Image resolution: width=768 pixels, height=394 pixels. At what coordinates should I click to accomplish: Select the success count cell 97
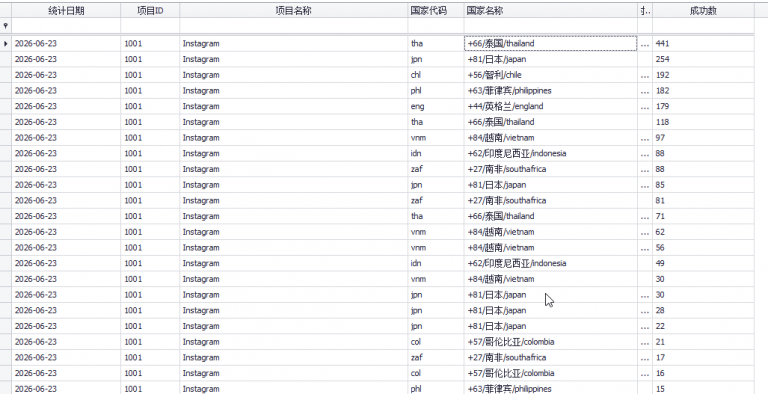click(x=703, y=138)
